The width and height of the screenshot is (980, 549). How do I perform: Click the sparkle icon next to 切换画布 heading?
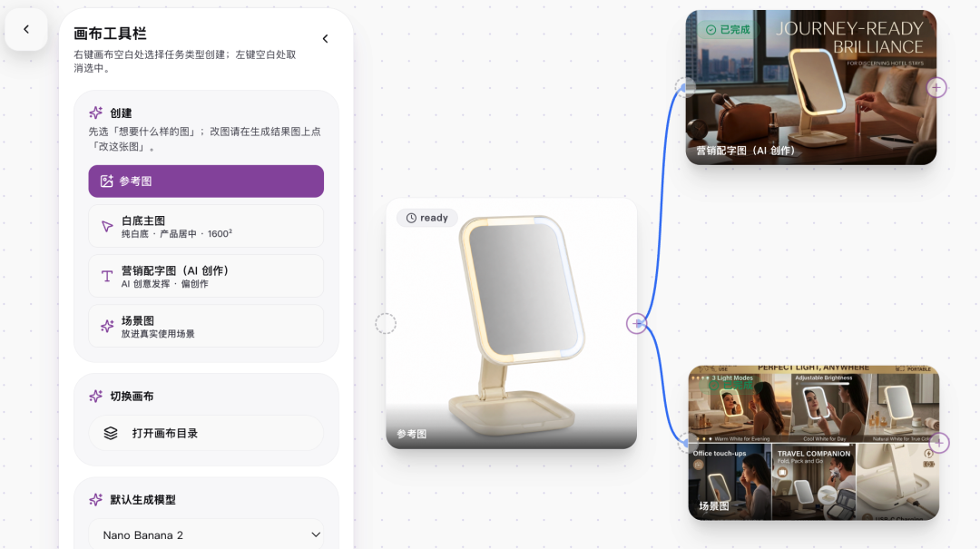[95, 397]
